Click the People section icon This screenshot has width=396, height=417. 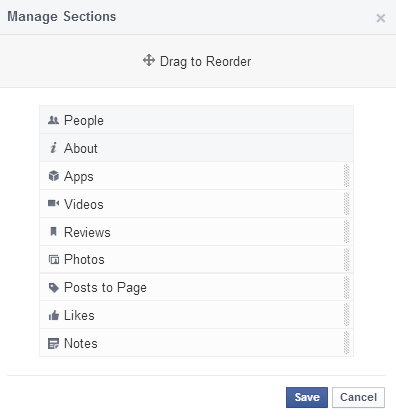point(53,120)
